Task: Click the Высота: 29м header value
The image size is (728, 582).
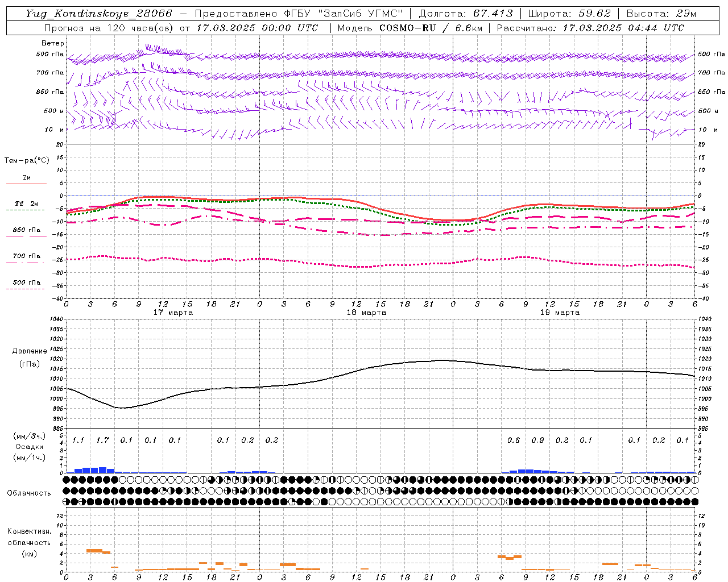Action: coord(661,14)
